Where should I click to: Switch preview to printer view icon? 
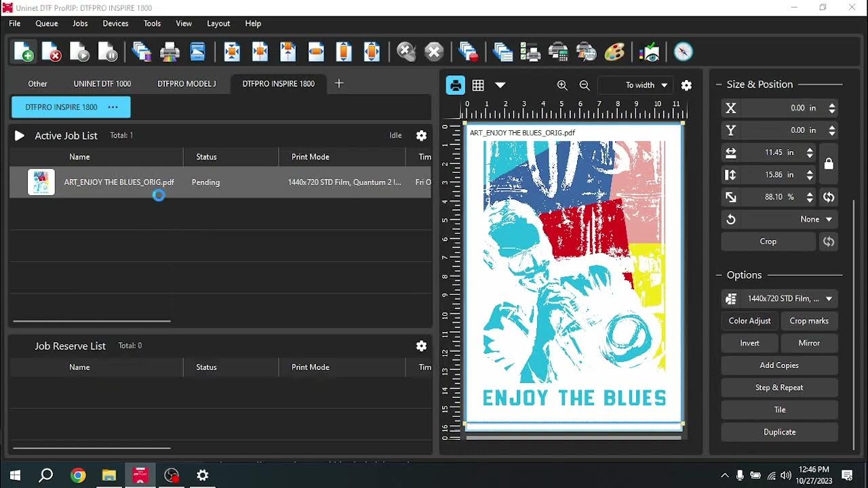tap(456, 85)
